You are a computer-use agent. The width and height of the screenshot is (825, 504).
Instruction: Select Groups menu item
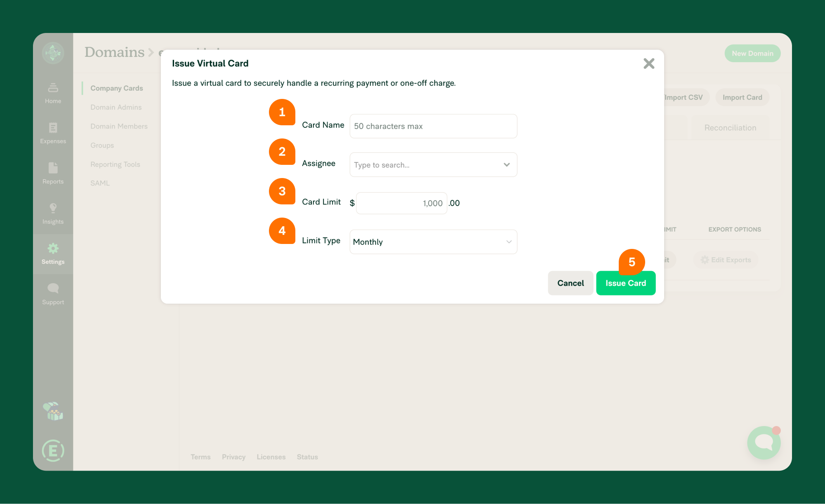coord(102,145)
